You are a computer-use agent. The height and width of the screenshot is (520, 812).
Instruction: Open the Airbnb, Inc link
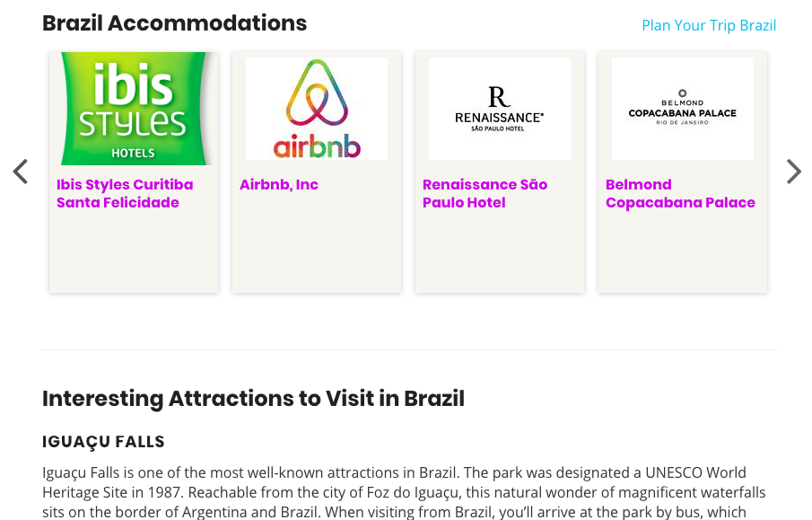279,185
